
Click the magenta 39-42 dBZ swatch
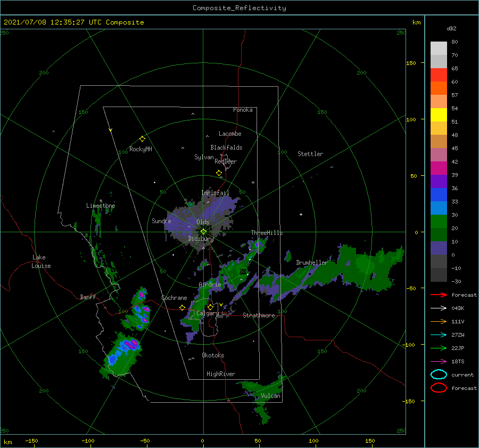[439, 168]
